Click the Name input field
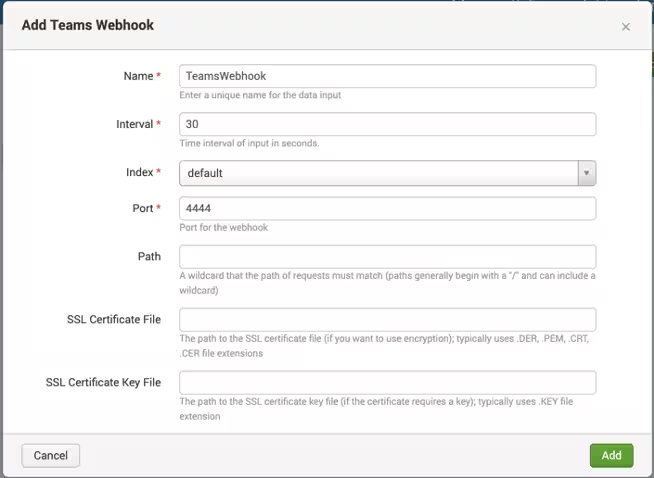This screenshot has width=654, height=478. click(x=387, y=76)
